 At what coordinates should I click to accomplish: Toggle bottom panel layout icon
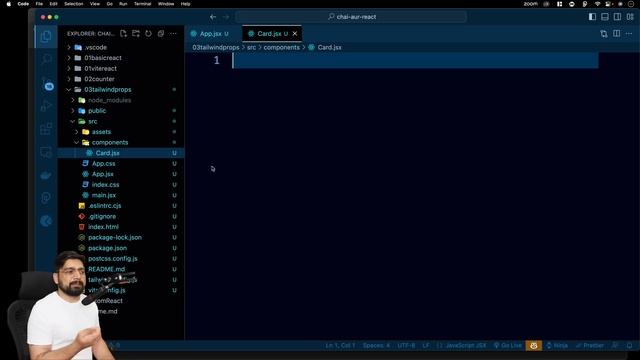coord(605,17)
